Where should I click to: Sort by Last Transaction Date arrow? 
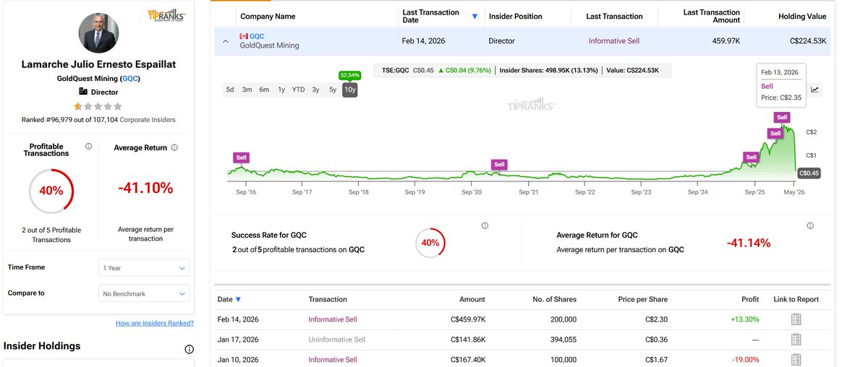475,16
